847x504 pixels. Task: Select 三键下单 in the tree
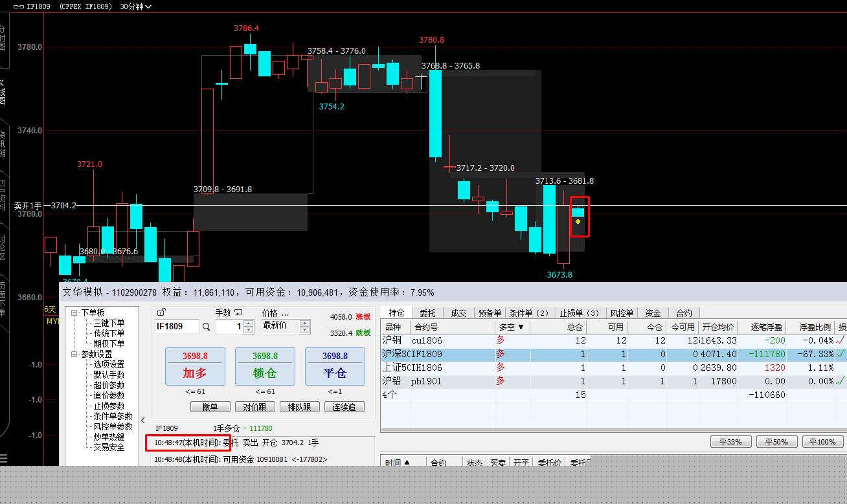pos(109,323)
